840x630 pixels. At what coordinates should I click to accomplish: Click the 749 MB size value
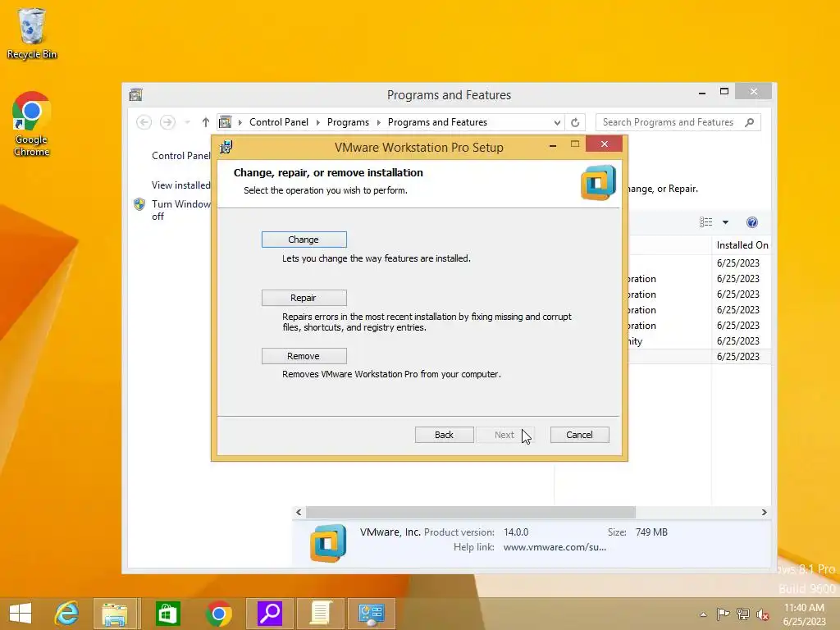651,532
